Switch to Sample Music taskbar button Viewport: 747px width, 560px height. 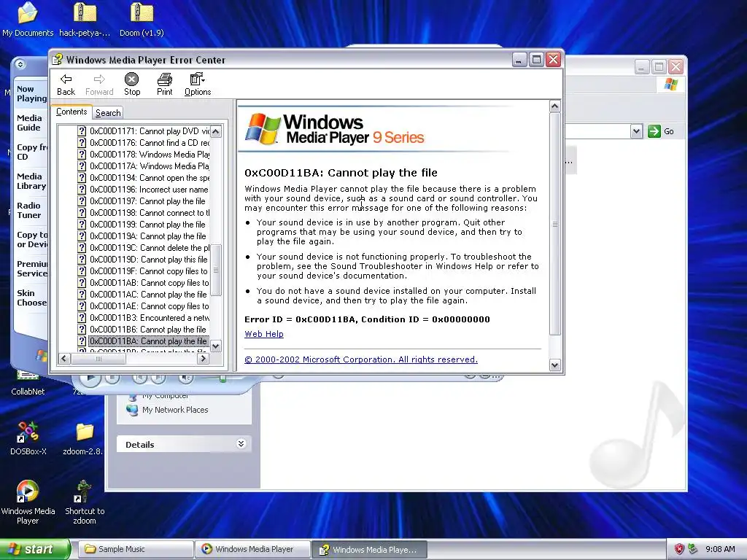[135, 549]
